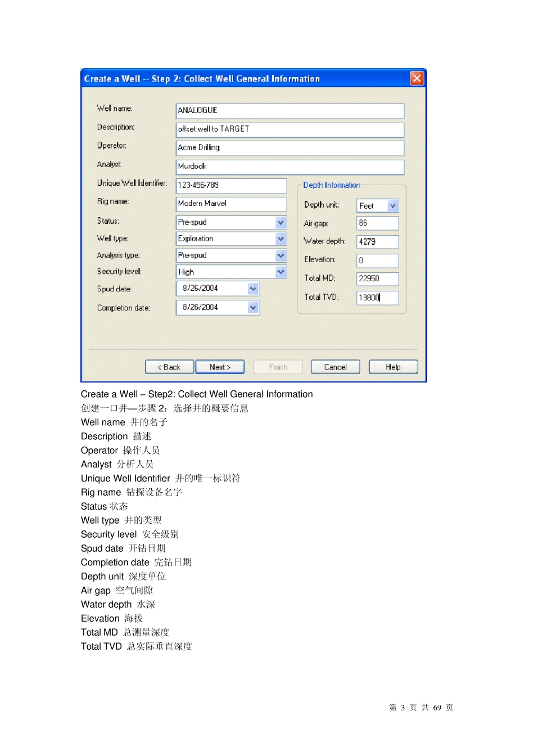The width and height of the screenshot is (534, 756).
Task: Click the document line Total TVD
Action: click(137, 646)
